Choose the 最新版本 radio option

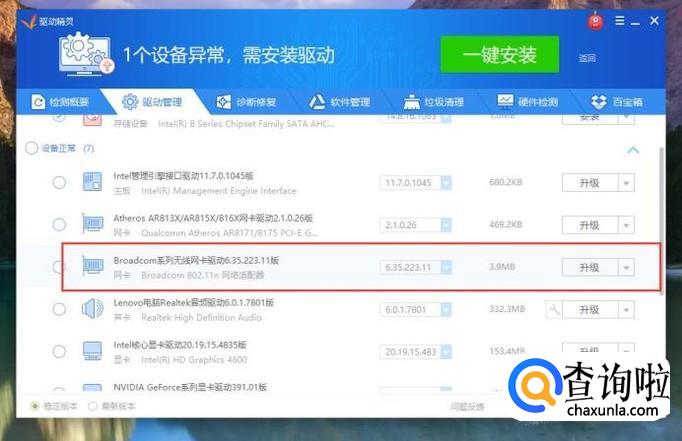(92, 406)
